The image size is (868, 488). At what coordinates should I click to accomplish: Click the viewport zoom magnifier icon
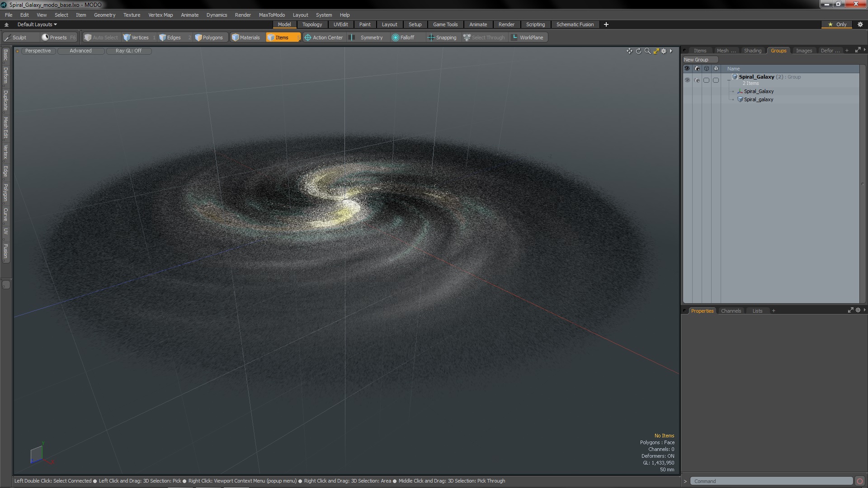[647, 51]
